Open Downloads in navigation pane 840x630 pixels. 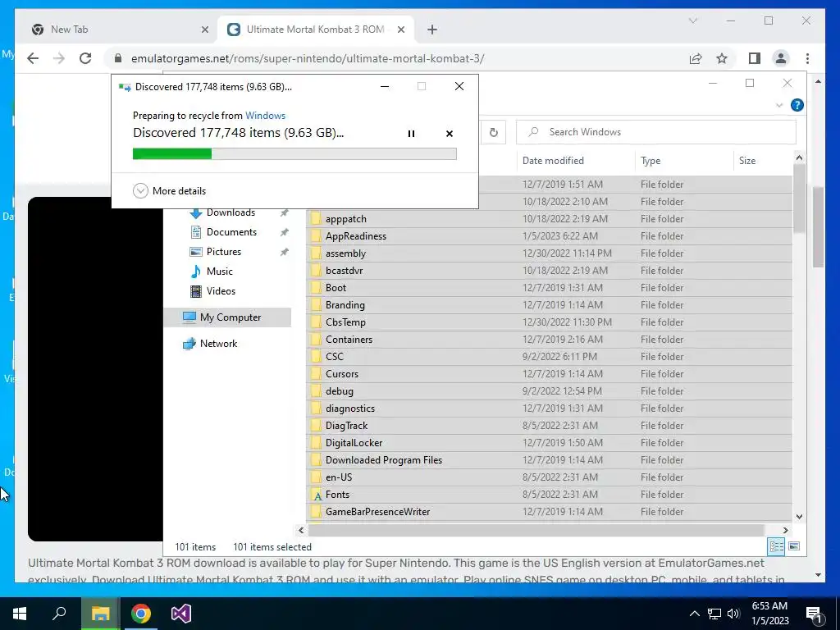pos(231,212)
